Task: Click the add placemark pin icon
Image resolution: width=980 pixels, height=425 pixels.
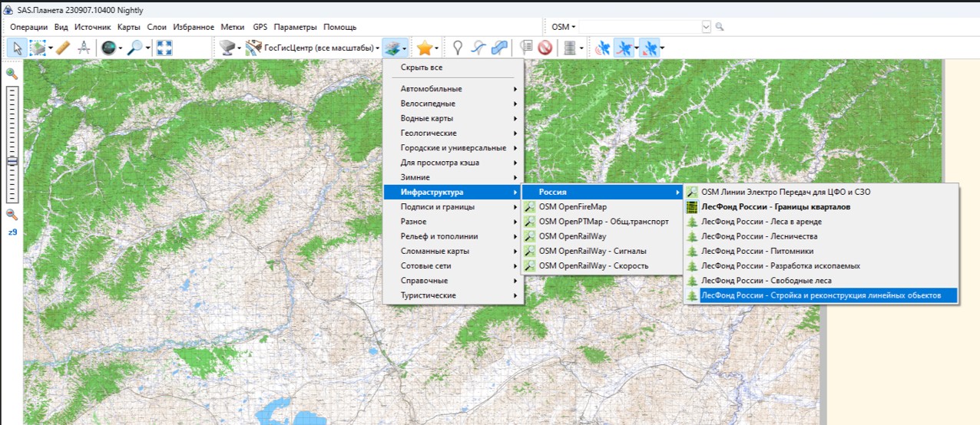Action: (458, 48)
